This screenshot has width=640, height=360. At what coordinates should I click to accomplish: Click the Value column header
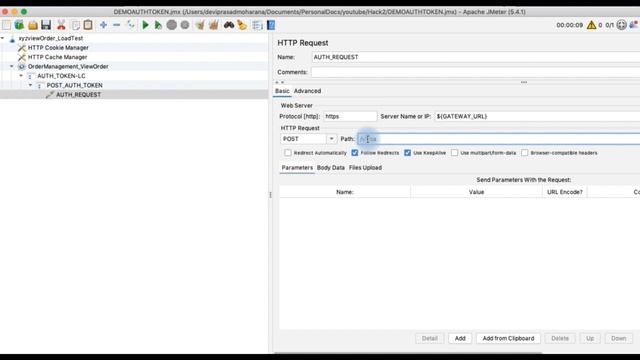pos(476,192)
